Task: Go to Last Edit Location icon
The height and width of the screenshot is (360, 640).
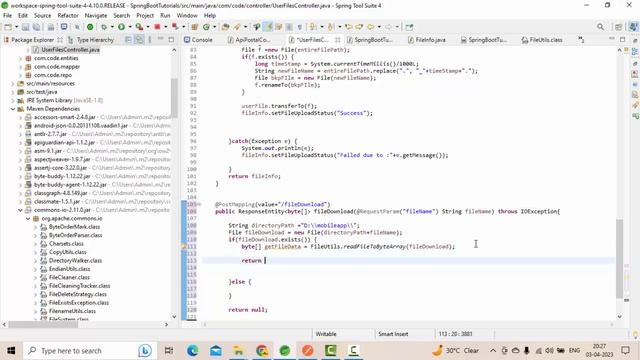Action: (x=349, y=27)
